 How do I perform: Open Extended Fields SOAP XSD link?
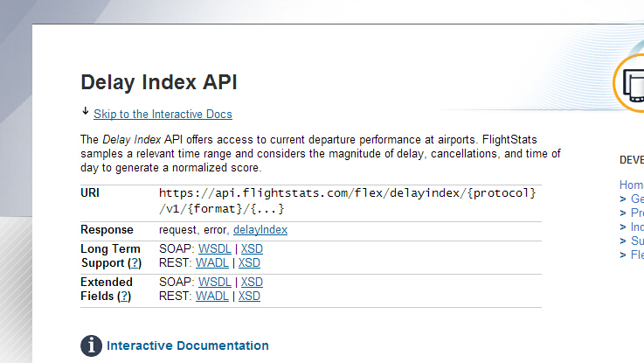pos(252,282)
